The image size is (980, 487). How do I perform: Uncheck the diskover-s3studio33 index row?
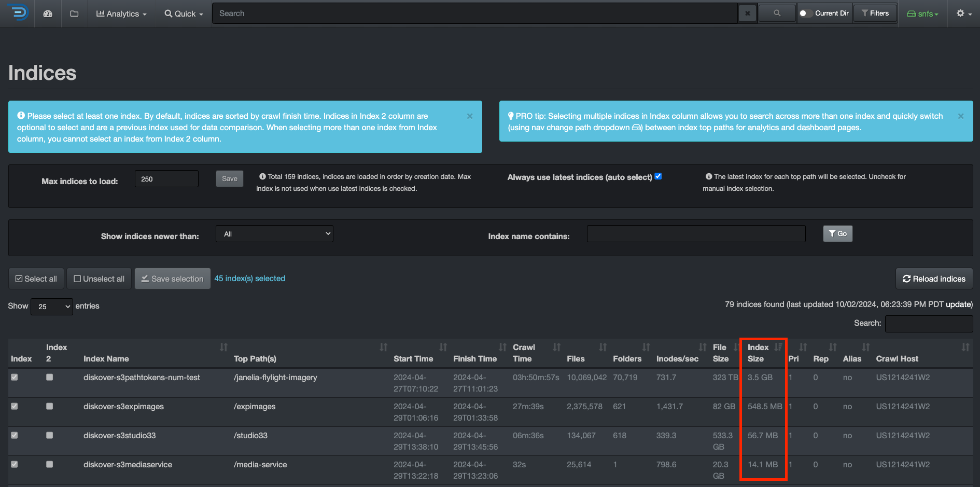(x=15, y=435)
